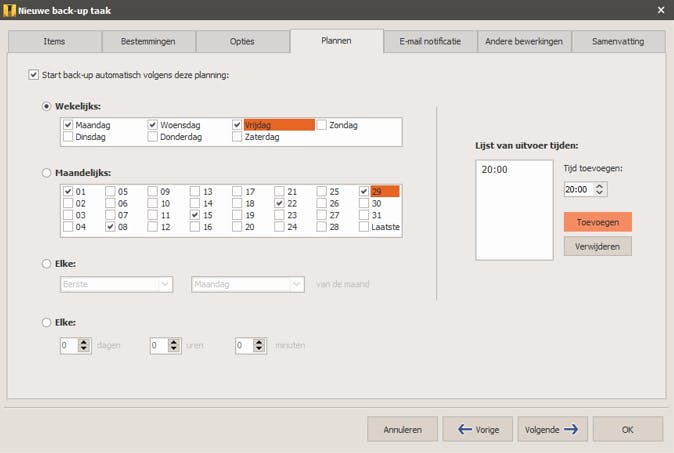This screenshot has width=674, height=453.
Task: Check the Zondag checkbox
Action: (x=322, y=125)
